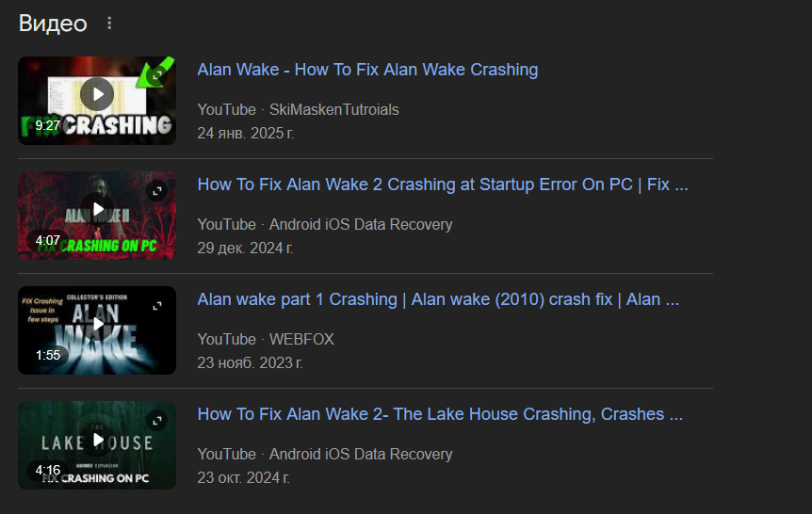Open 'How To Fix Alan Wake 2 Crashing at Startup' link

click(x=443, y=185)
